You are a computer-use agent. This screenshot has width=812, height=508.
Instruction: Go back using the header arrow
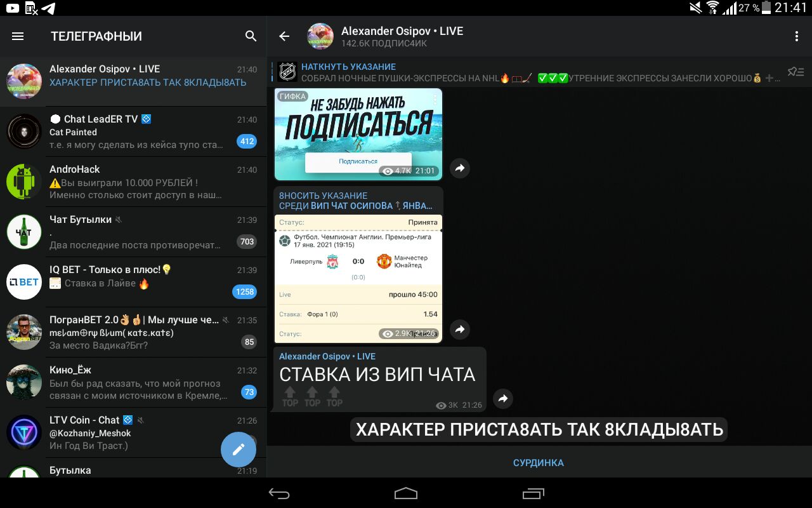[x=284, y=36]
